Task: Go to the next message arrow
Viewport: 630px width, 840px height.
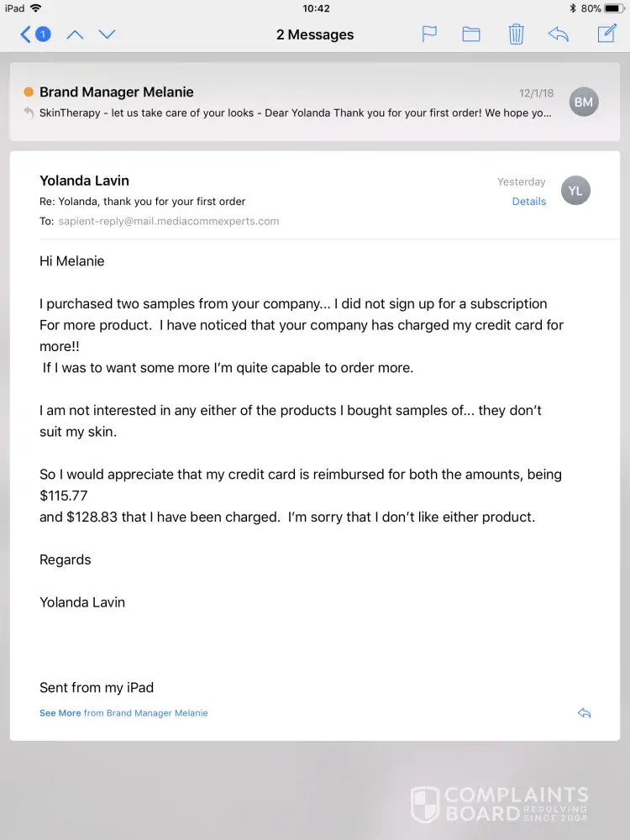Action: click(107, 34)
